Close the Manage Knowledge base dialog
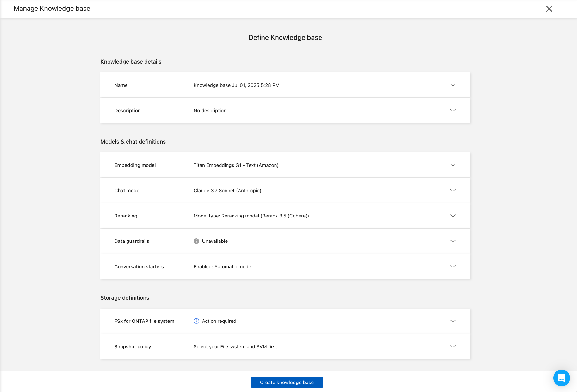Screen dimensions: 577x392 549,9
